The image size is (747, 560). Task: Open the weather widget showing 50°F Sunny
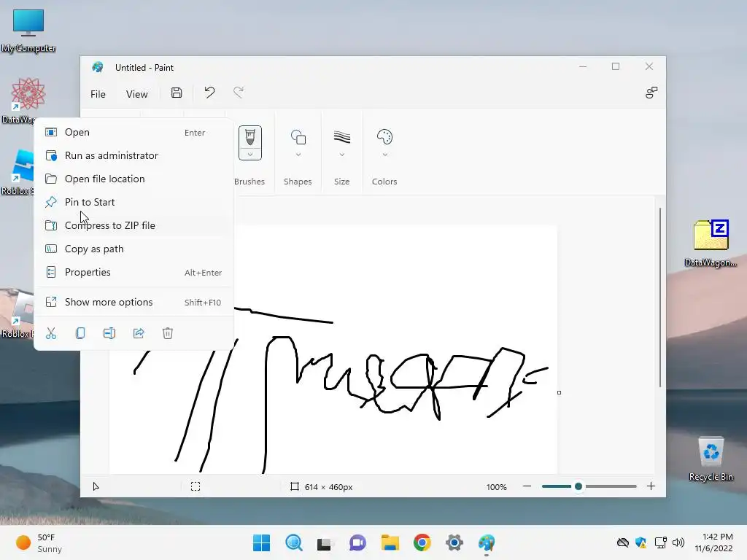coord(39,542)
